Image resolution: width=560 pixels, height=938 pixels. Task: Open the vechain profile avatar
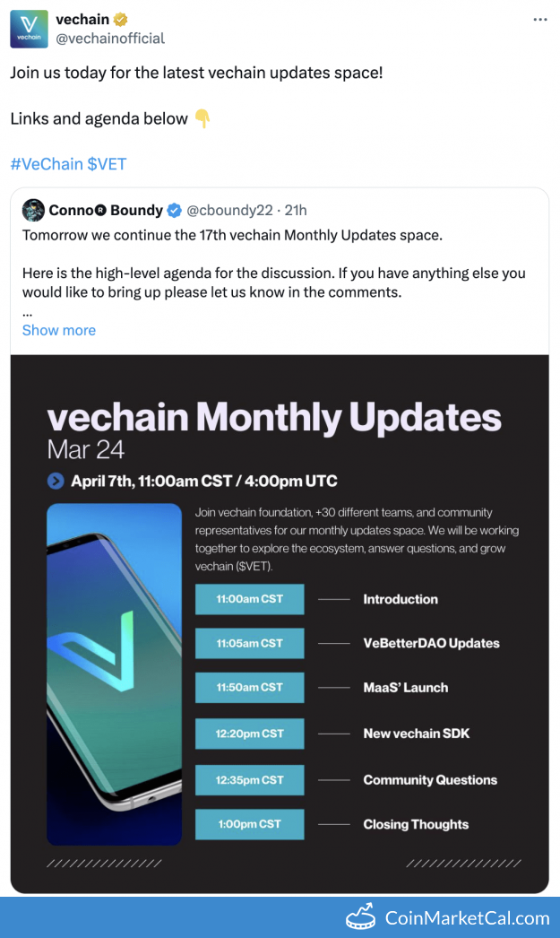[29, 29]
